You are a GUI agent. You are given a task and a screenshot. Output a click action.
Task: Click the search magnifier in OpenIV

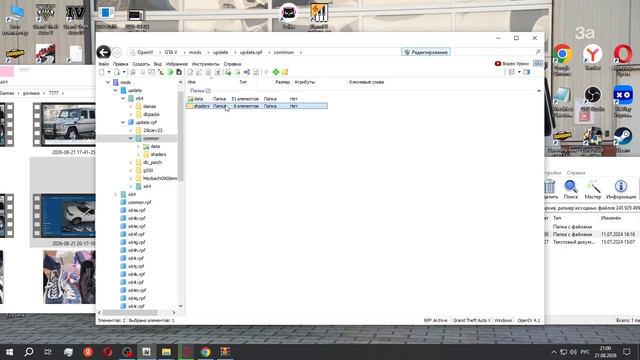tap(538, 52)
